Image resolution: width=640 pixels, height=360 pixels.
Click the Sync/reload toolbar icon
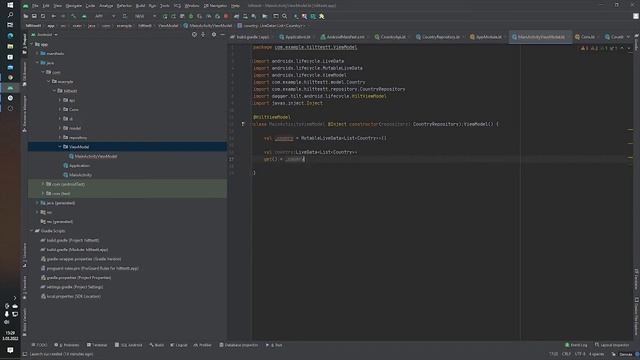point(43,16)
